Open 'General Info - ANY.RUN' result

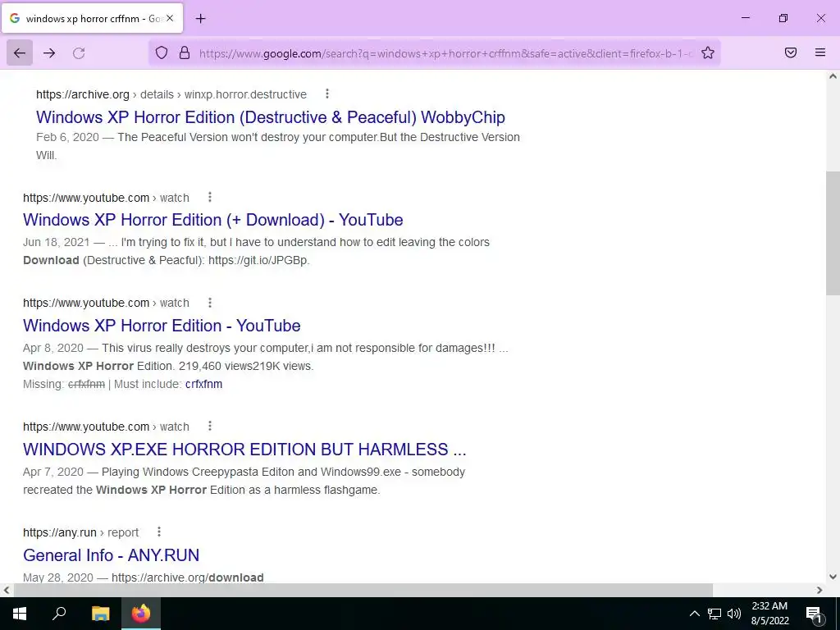[x=111, y=555]
